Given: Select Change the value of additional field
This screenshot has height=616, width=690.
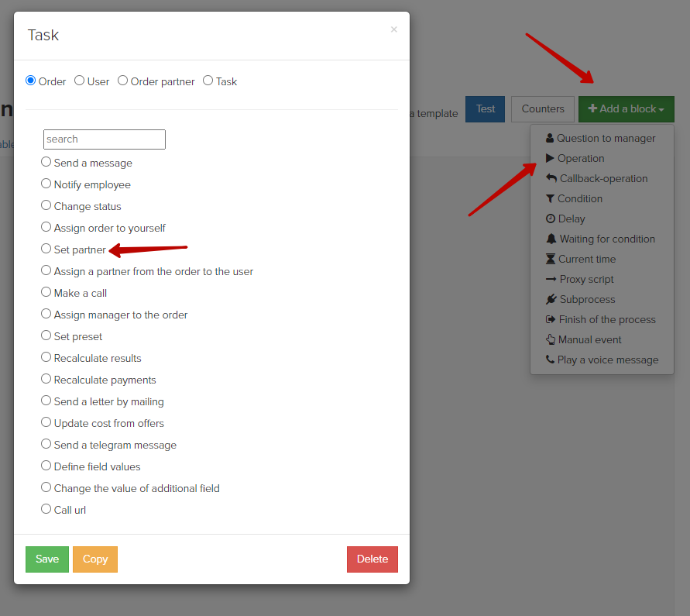Looking at the screenshot, I should 46,487.
